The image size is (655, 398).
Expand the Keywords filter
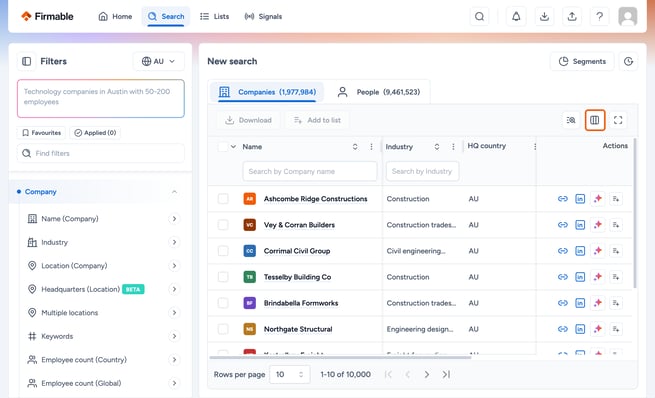click(x=174, y=336)
